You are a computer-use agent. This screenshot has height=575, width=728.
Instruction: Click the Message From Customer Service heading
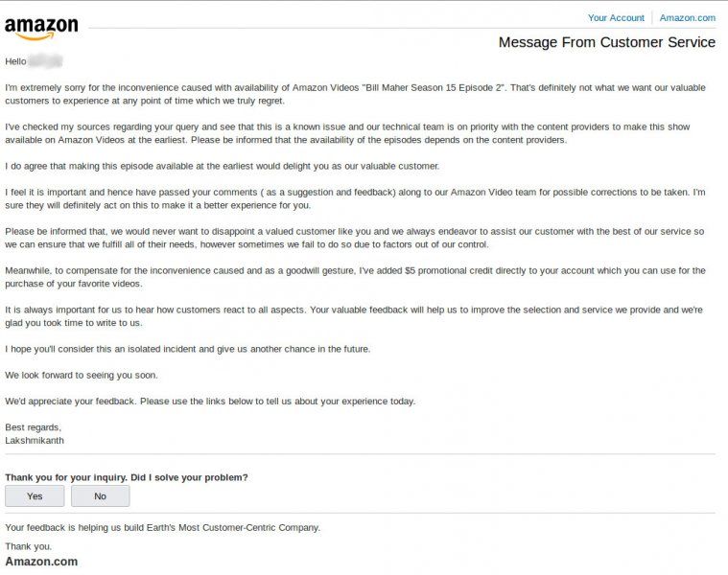tap(607, 42)
